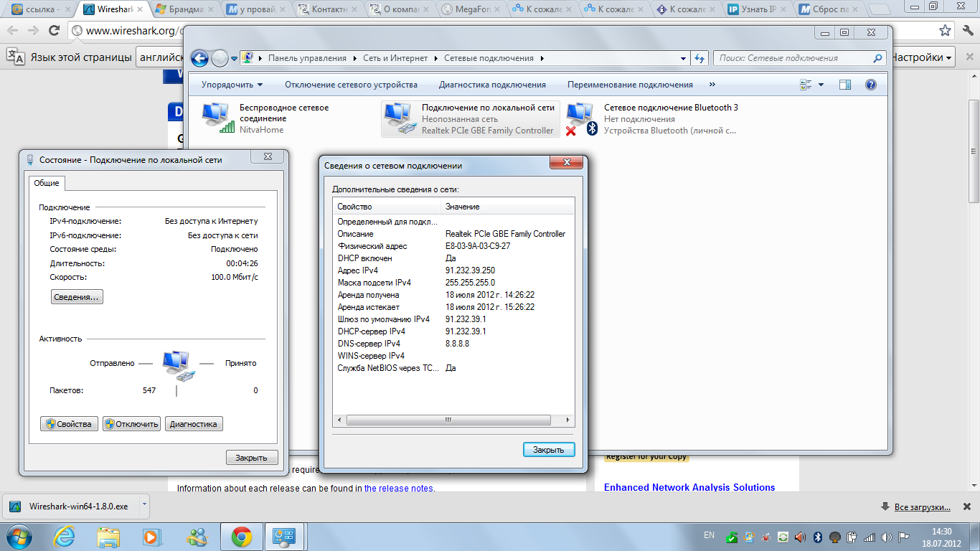Open the Все загрузки link
The image size is (980, 551).
pyautogui.click(x=923, y=507)
